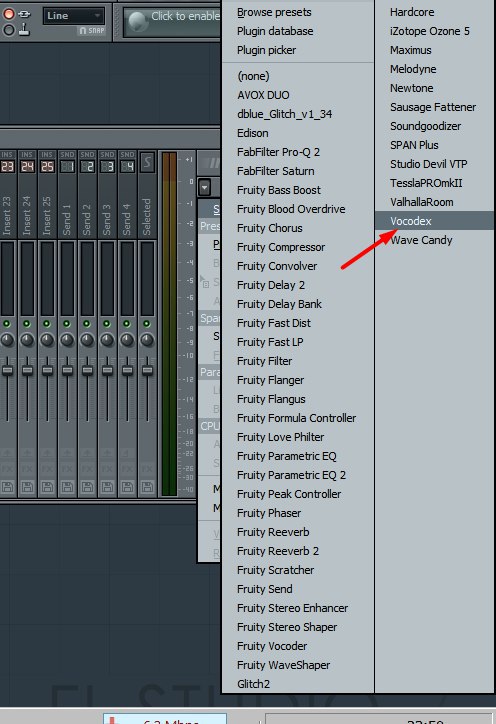Click the globe icon in the hint panel
The width and height of the screenshot is (496, 724).
[138, 21]
